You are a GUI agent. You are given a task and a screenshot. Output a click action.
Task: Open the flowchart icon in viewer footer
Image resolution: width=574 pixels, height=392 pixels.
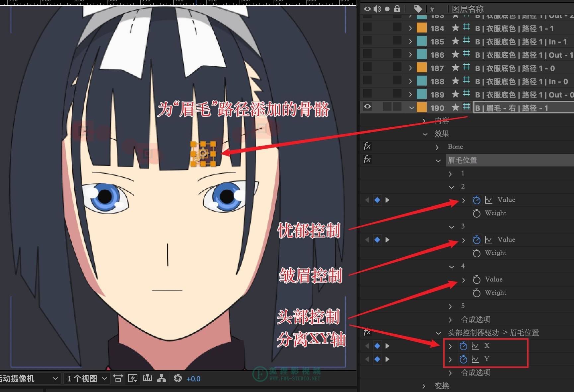(162, 378)
